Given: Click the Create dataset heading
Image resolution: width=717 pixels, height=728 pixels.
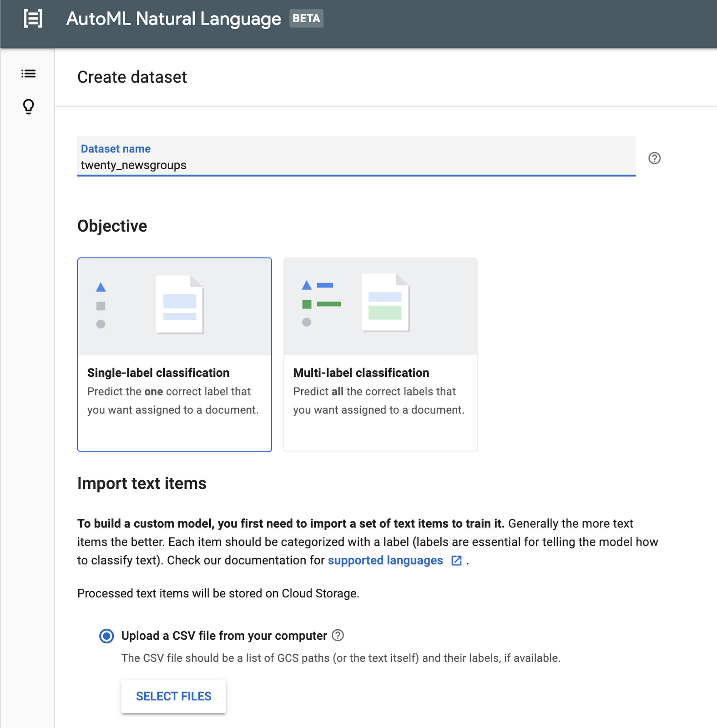Looking at the screenshot, I should tap(132, 77).
